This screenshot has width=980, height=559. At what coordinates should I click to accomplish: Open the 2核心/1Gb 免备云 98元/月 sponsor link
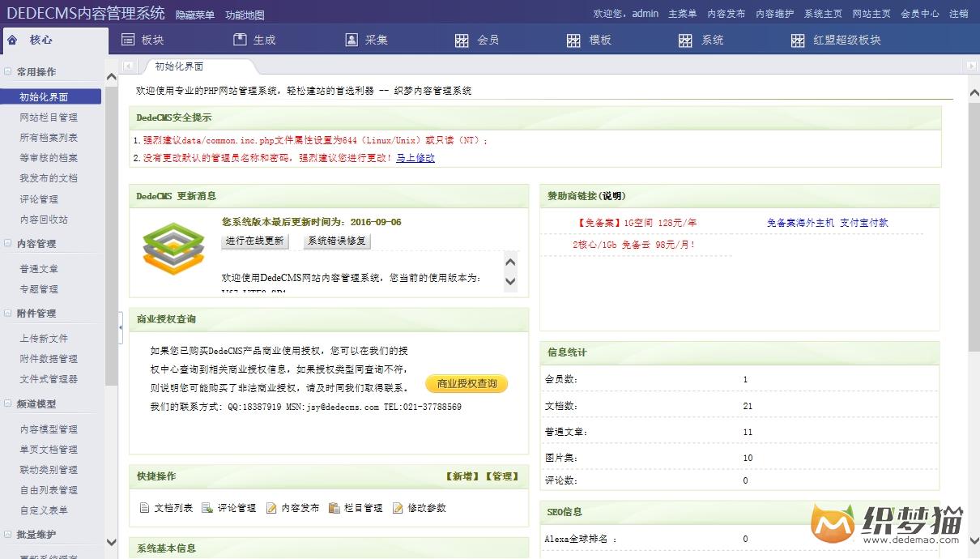click(634, 245)
